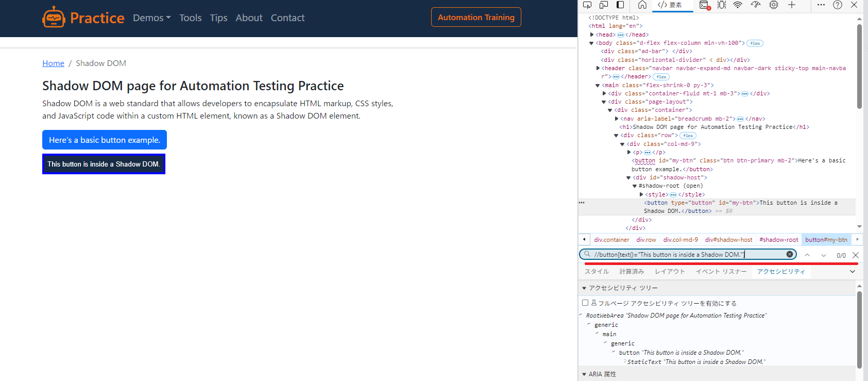Click the ellipsis inside head element
Image resolution: width=868 pixels, height=381 pixels.
[620, 35]
